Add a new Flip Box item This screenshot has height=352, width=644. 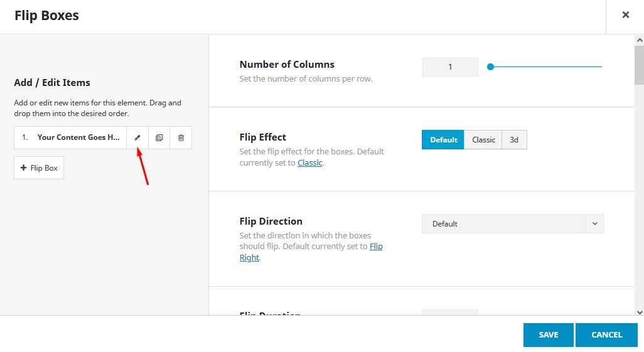pyautogui.click(x=39, y=168)
